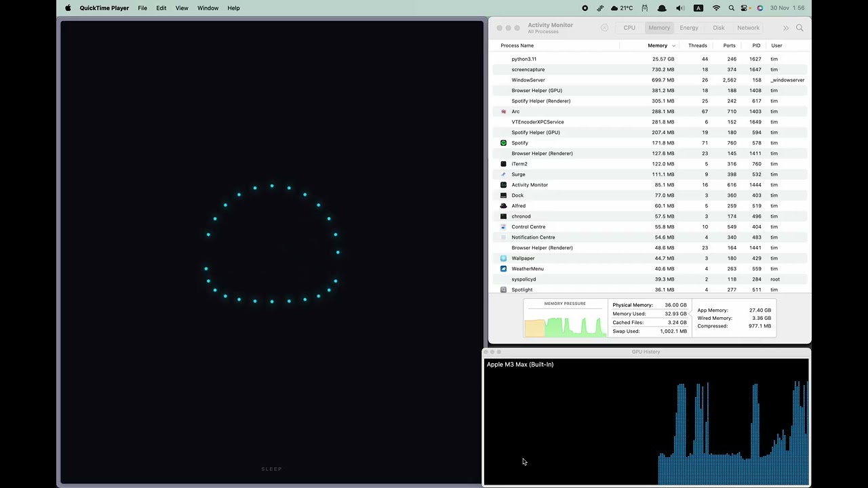Click the Siri menu bar icon
868x488 pixels.
(759, 8)
